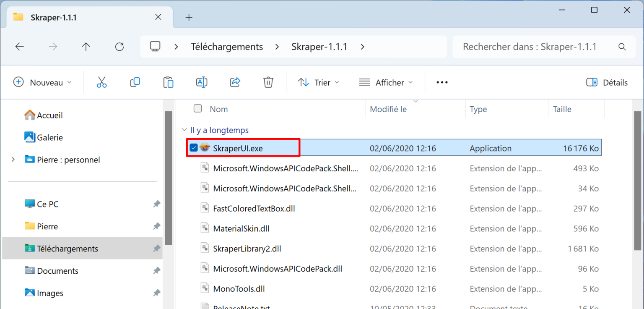Viewport: 644px width, 309px height.
Task: Open the '...' overflow menu
Action: (x=442, y=82)
